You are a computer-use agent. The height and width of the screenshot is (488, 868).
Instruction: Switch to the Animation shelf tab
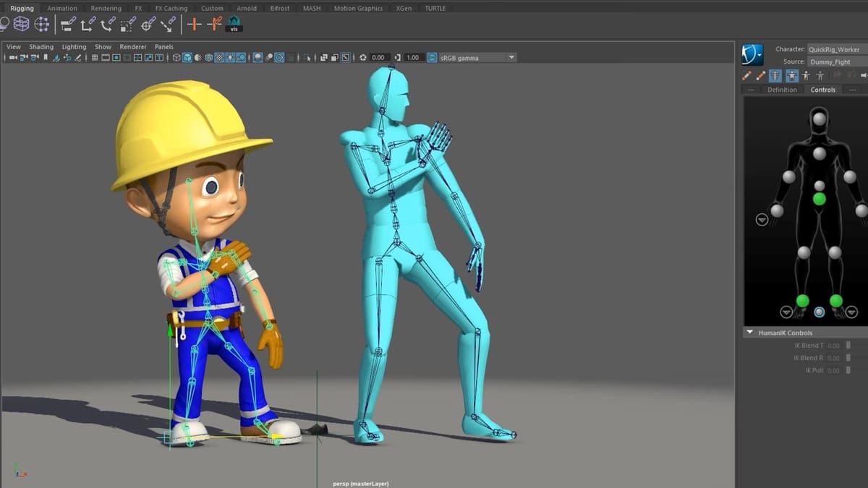(62, 9)
